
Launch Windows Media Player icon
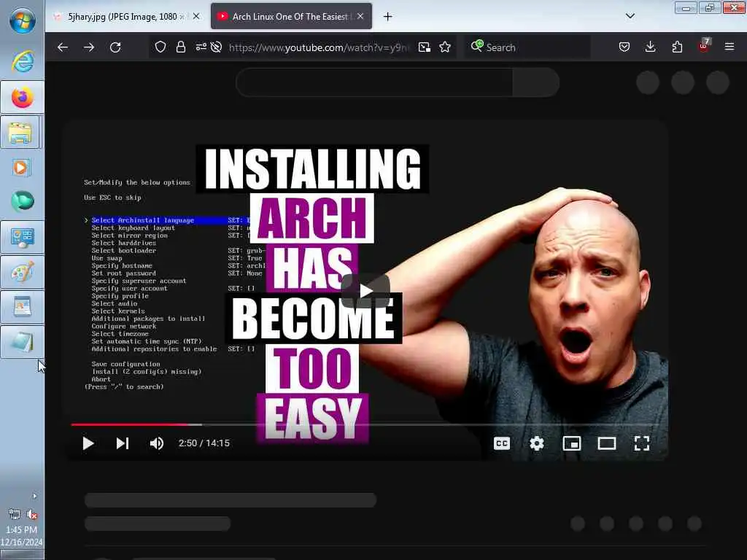pos(21,168)
